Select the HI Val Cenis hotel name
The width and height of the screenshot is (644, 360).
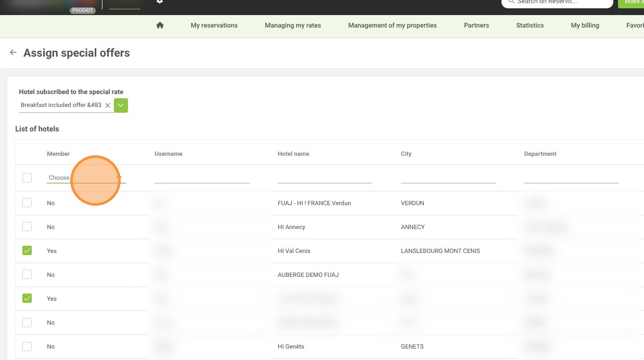pos(294,251)
